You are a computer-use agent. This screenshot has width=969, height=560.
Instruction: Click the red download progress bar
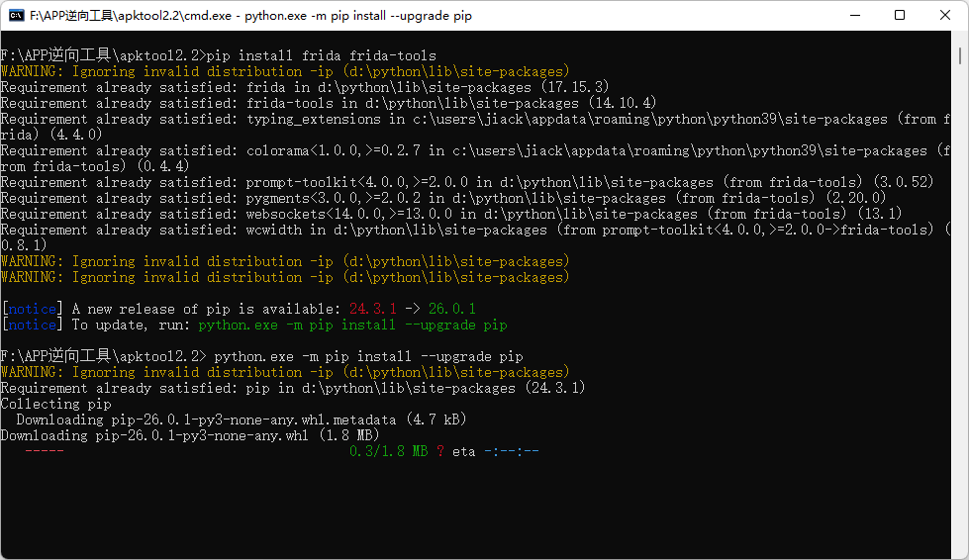tap(45, 451)
